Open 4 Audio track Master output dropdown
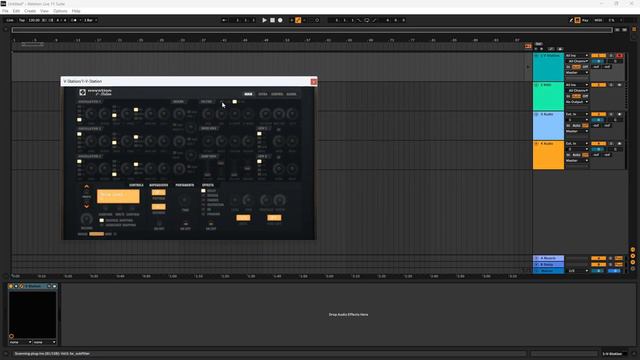The image size is (640, 360). click(x=577, y=161)
